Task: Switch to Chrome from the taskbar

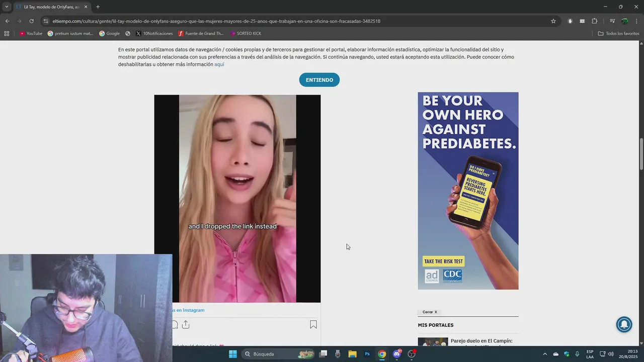Action: click(x=382, y=354)
